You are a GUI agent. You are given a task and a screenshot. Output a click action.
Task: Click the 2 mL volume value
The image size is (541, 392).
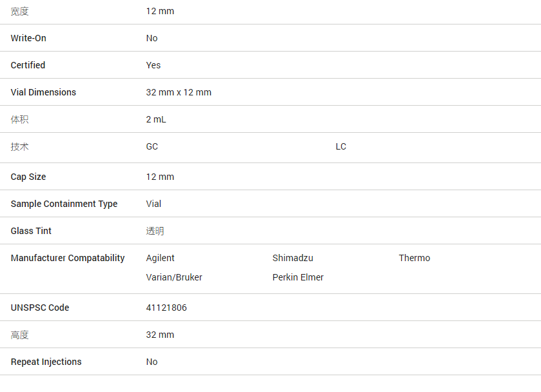click(x=156, y=119)
